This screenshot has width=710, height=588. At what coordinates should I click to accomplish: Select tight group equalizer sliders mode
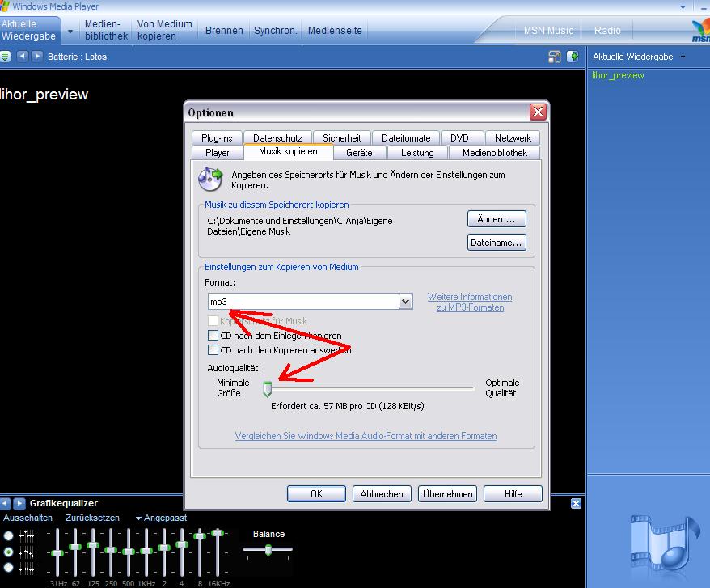[x=9, y=567]
